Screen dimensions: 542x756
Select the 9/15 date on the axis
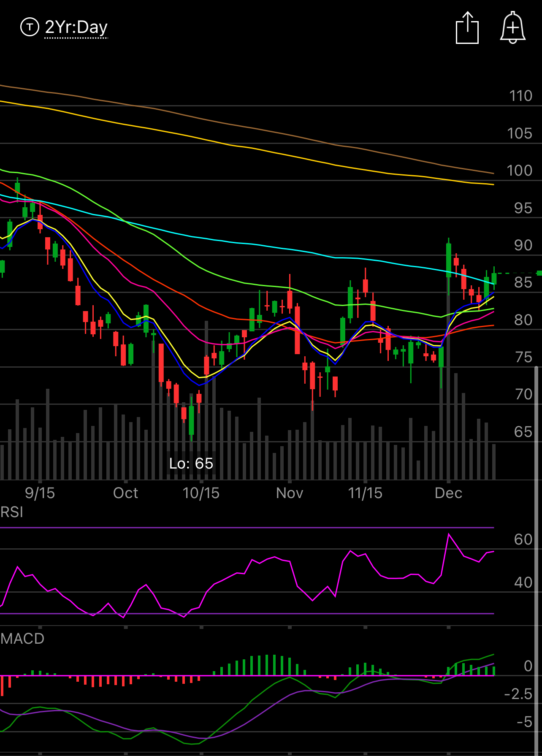40,493
